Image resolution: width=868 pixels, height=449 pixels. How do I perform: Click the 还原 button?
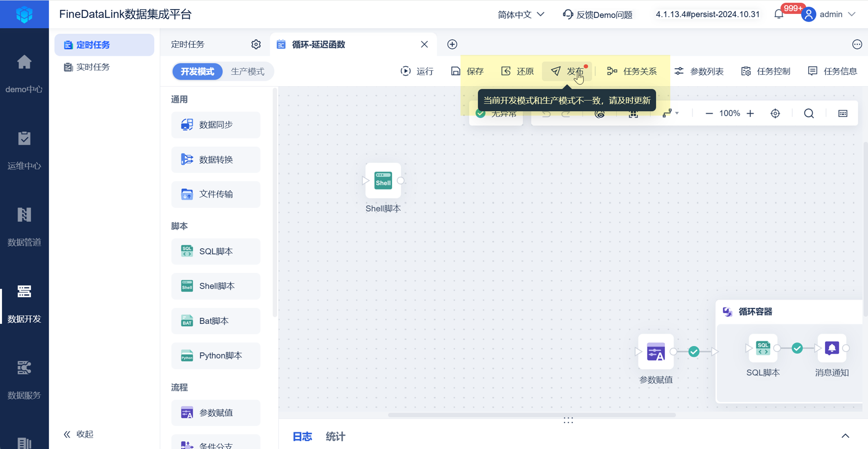[517, 71]
